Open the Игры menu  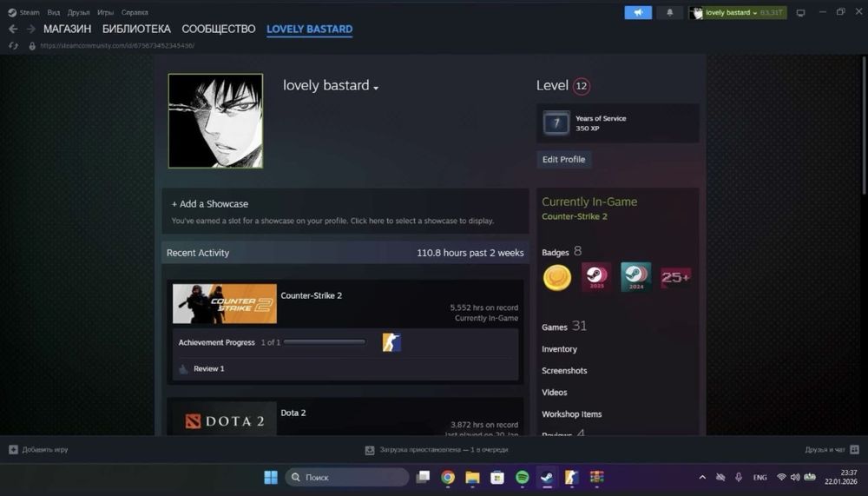tap(105, 12)
